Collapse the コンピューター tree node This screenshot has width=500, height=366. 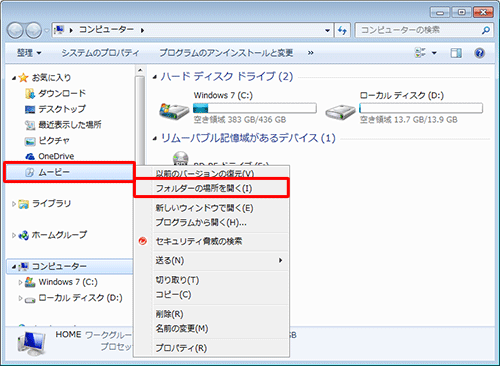coord(14,267)
